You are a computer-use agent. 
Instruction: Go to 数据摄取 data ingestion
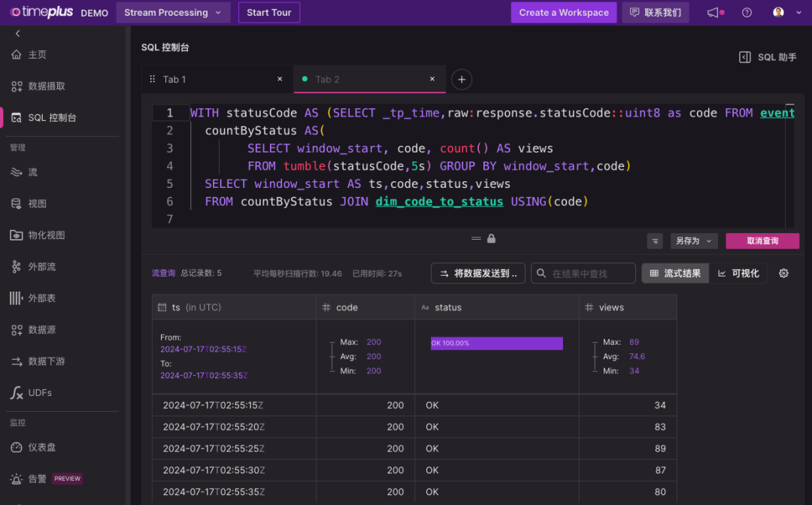(x=38, y=86)
